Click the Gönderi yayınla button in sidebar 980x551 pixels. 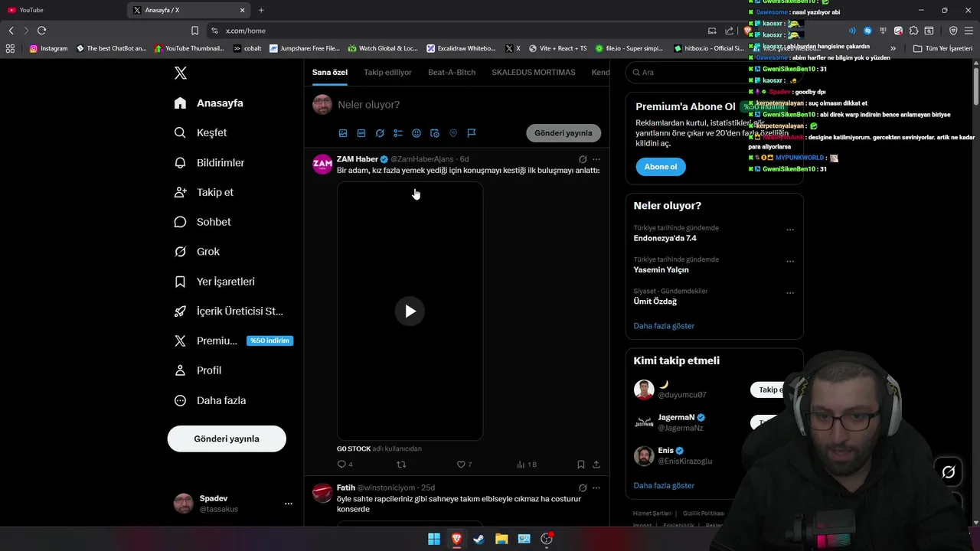coord(227,439)
